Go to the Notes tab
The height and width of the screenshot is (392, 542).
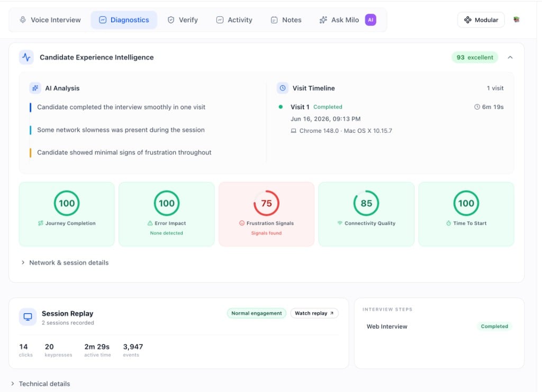click(x=286, y=20)
